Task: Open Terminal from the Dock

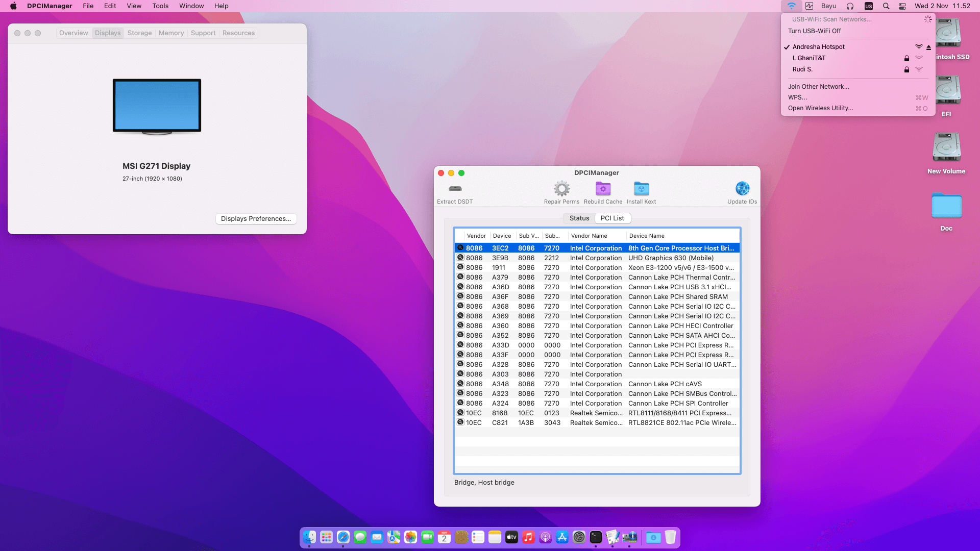Action: point(596,537)
